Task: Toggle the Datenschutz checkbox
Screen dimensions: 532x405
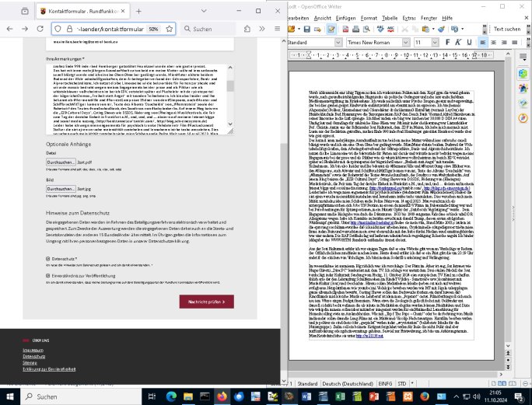Action: click(x=48, y=258)
